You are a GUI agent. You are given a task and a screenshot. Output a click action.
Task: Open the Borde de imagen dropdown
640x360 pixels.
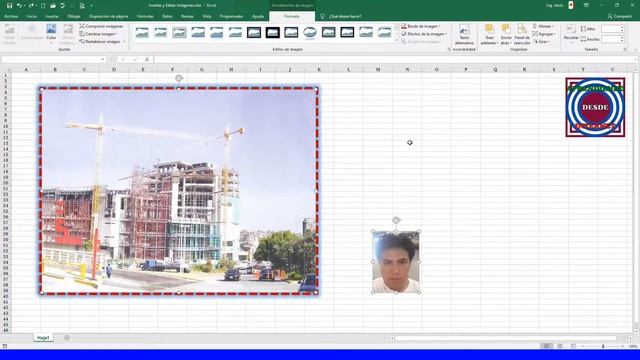click(x=421, y=26)
